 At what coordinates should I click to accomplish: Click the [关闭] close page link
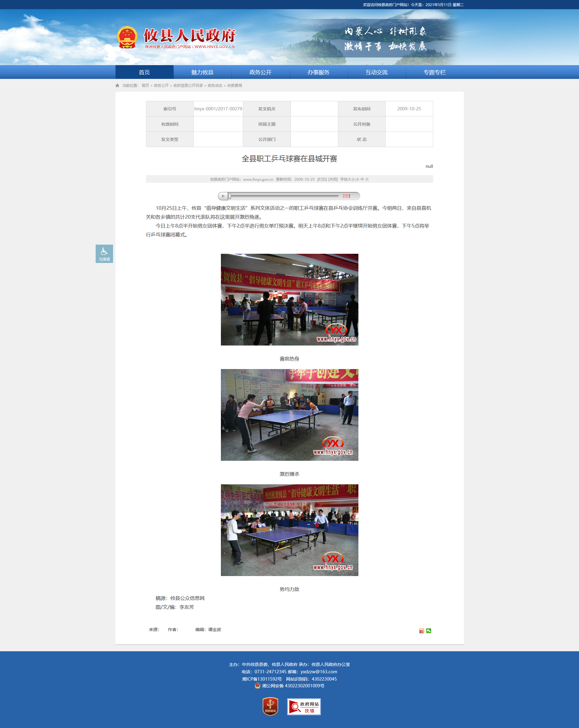333,180
